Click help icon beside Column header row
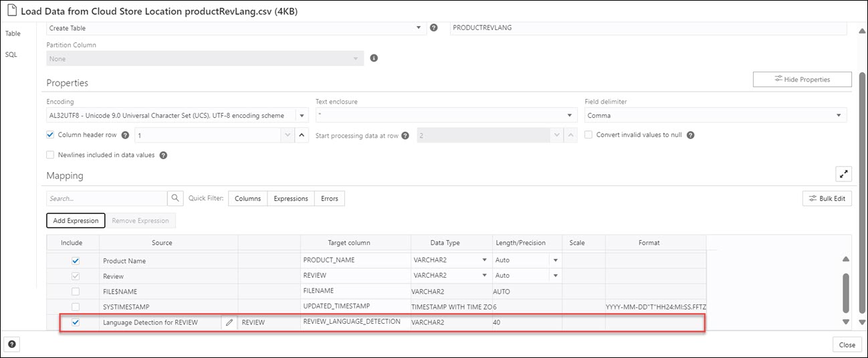Viewport: 868px width, 358px height. point(125,135)
